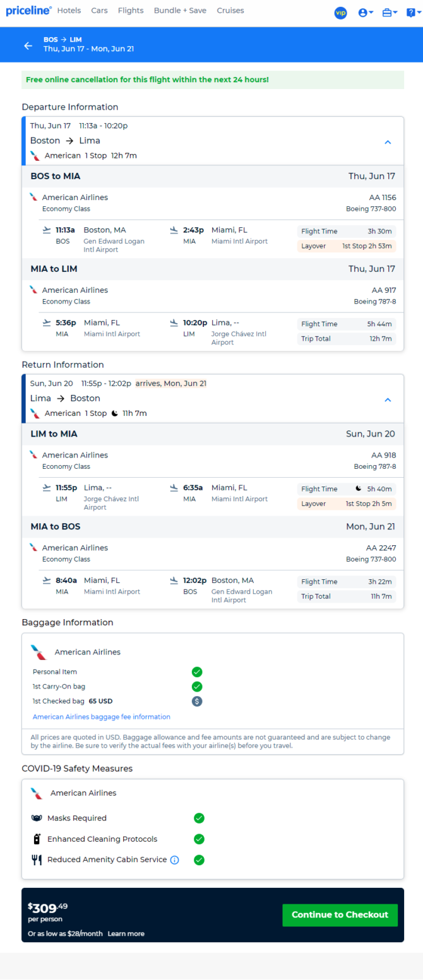Open the Cruises section
Image resolution: width=423 pixels, height=980 pixels.
coord(230,11)
